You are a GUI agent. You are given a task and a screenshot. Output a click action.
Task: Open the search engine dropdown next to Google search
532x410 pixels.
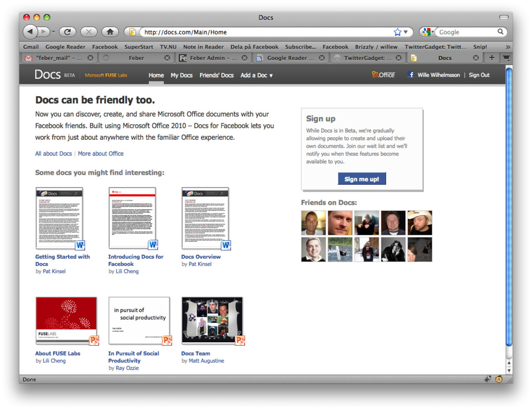point(426,32)
